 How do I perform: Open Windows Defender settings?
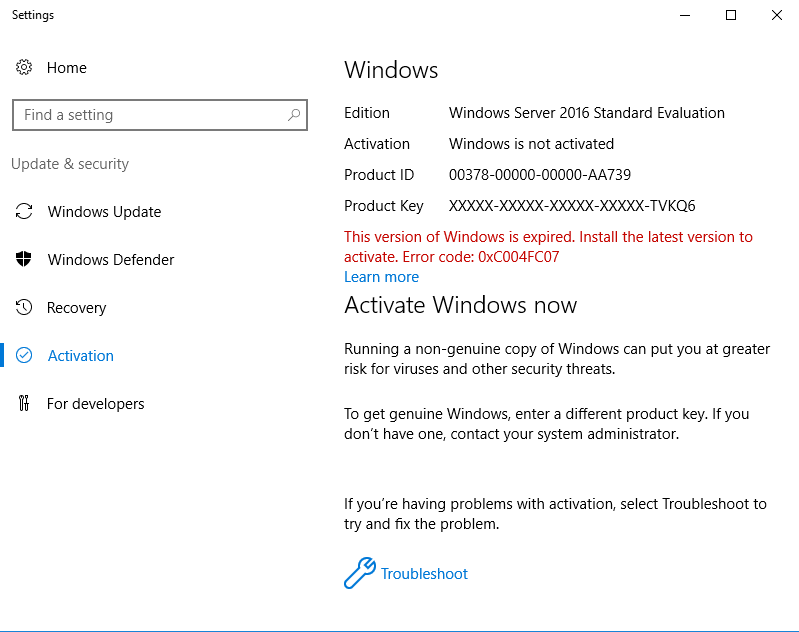coord(111,259)
